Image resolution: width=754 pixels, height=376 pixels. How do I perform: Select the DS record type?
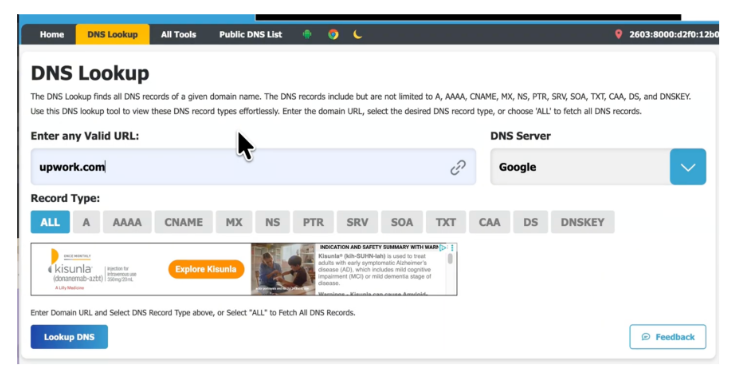click(x=530, y=222)
